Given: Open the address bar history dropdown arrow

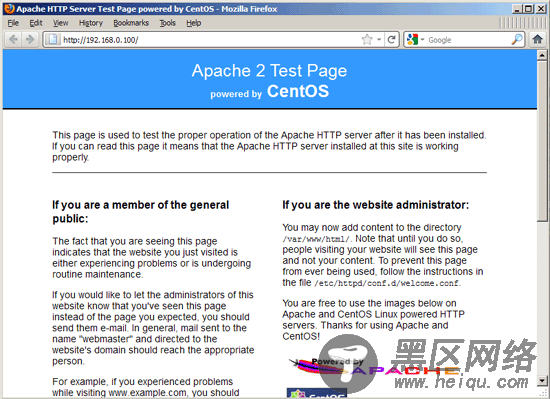Looking at the screenshot, I should pyautogui.click(x=379, y=40).
